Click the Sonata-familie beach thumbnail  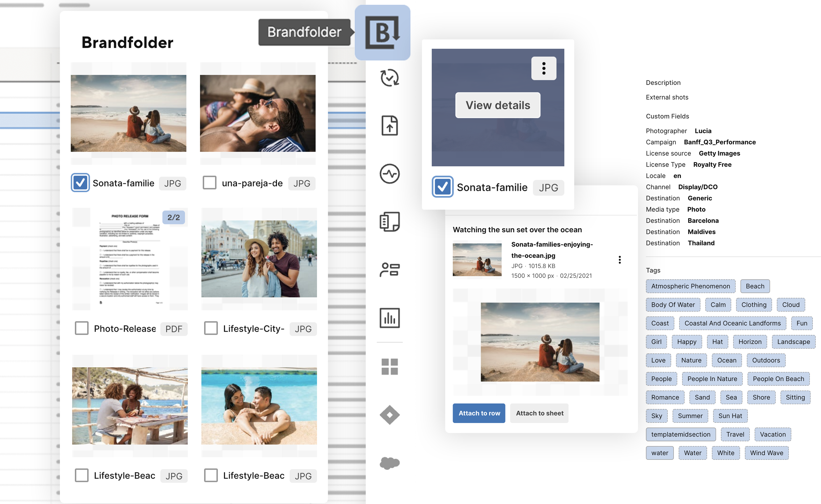tap(128, 113)
